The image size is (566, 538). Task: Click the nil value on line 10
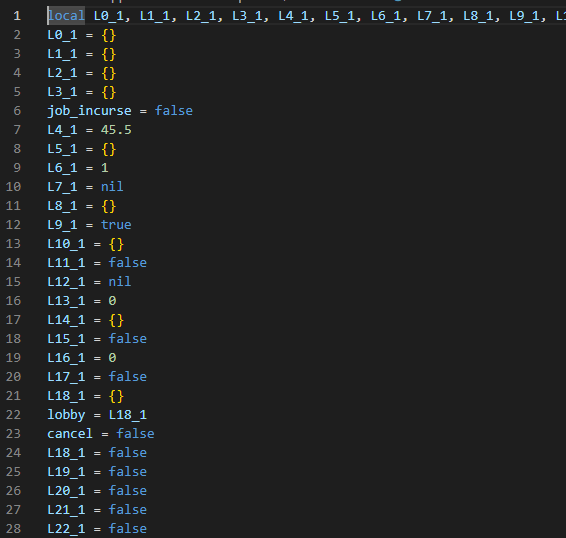pos(112,187)
